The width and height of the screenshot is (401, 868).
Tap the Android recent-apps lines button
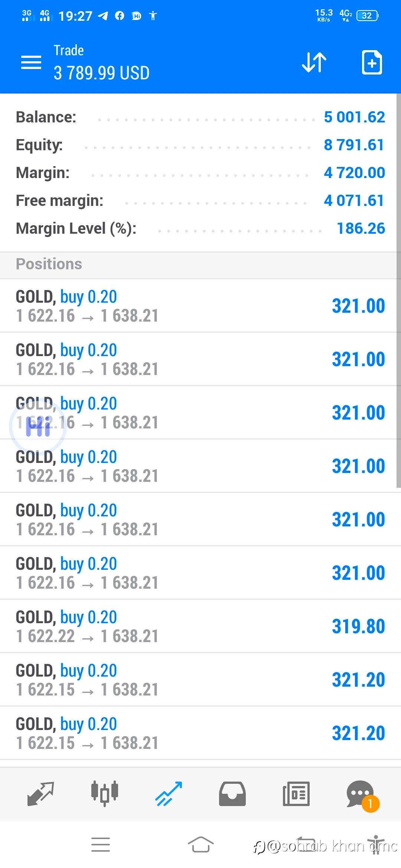[x=100, y=844]
